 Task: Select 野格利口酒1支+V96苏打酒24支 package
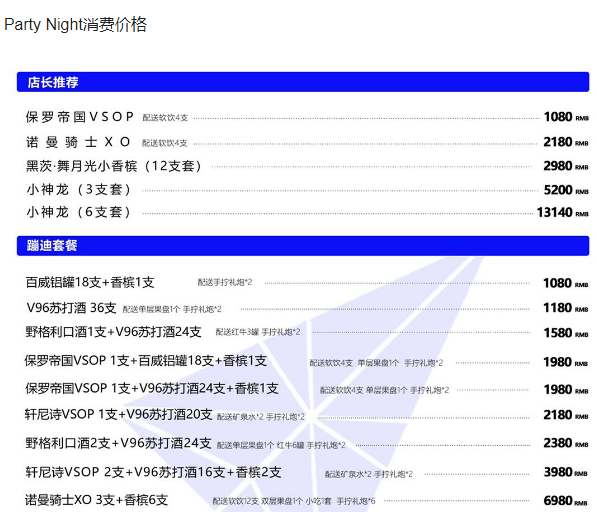[113, 332]
